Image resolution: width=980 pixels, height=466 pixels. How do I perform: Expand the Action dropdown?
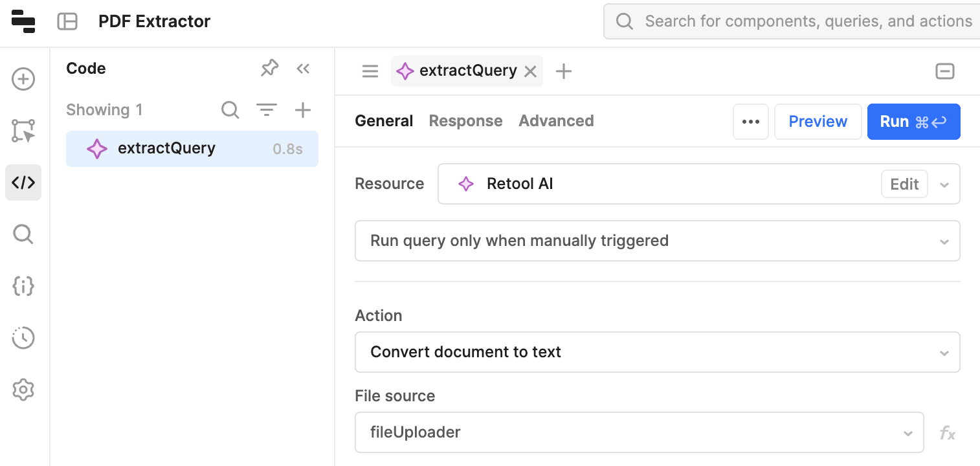[x=657, y=352]
